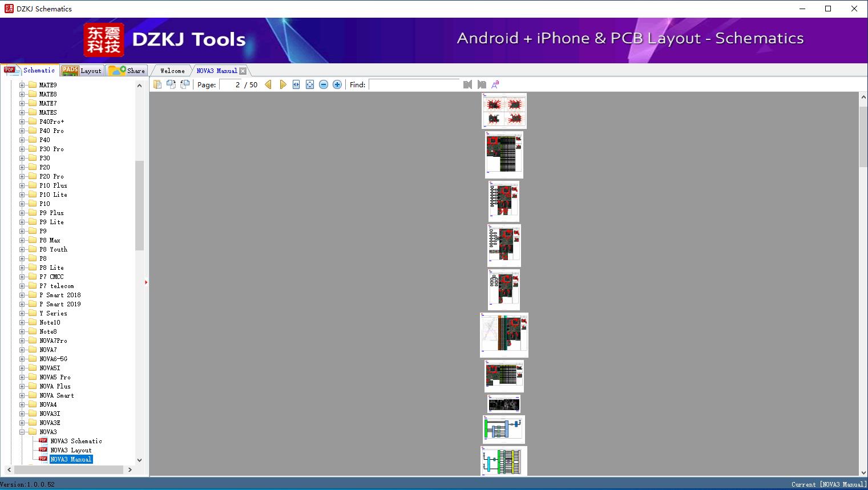Open the first page thumbnail with four red boards
This screenshot has width=868, height=490.
(x=504, y=111)
